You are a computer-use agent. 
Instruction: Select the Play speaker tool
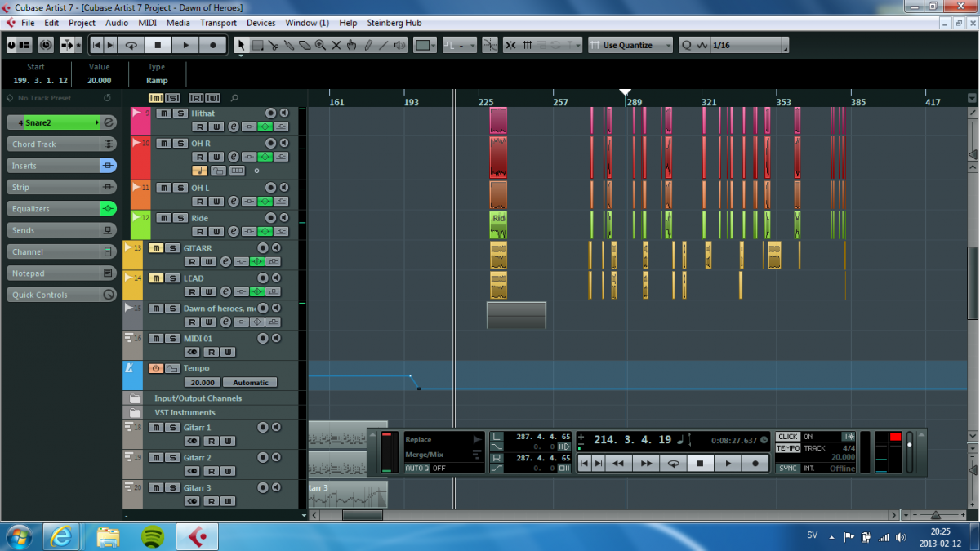pyautogui.click(x=399, y=45)
